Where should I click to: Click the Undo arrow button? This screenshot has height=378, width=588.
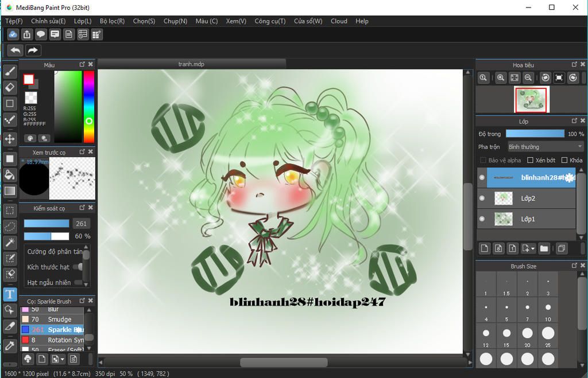pos(16,50)
